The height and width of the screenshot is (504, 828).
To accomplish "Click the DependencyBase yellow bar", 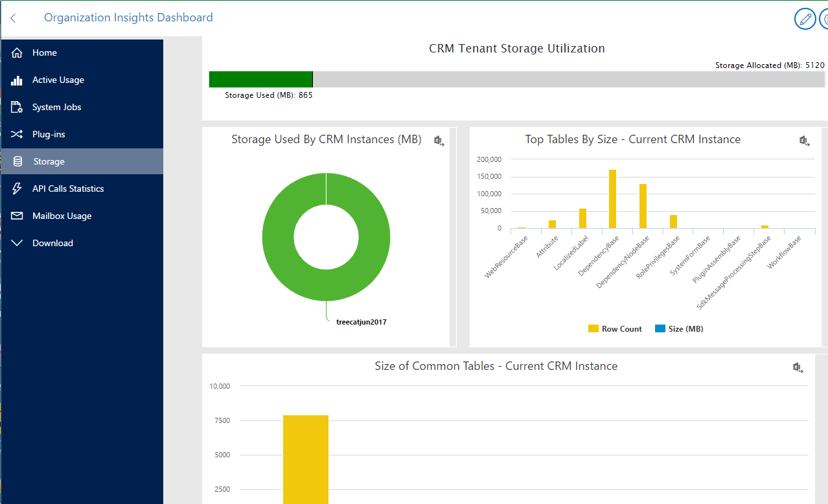I will click(x=612, y=199).
